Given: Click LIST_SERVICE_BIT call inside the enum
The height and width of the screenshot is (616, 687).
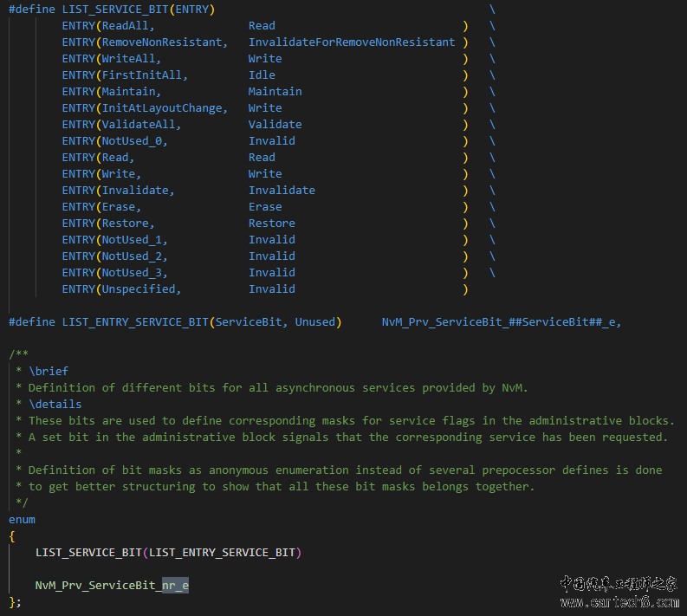Looking at the screenshot, I should [88, 553].
